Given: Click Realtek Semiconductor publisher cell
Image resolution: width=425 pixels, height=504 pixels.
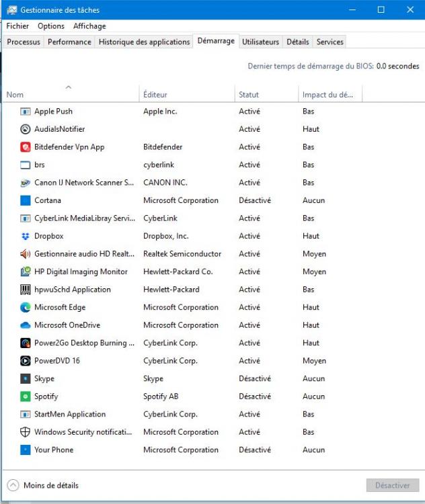Looking at the screenshot, I should click(x=182, y=254).
